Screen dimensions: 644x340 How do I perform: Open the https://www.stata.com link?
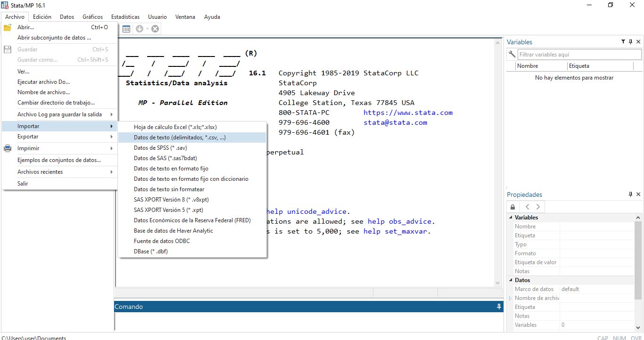pyautogui.click(x=408, y=113)
